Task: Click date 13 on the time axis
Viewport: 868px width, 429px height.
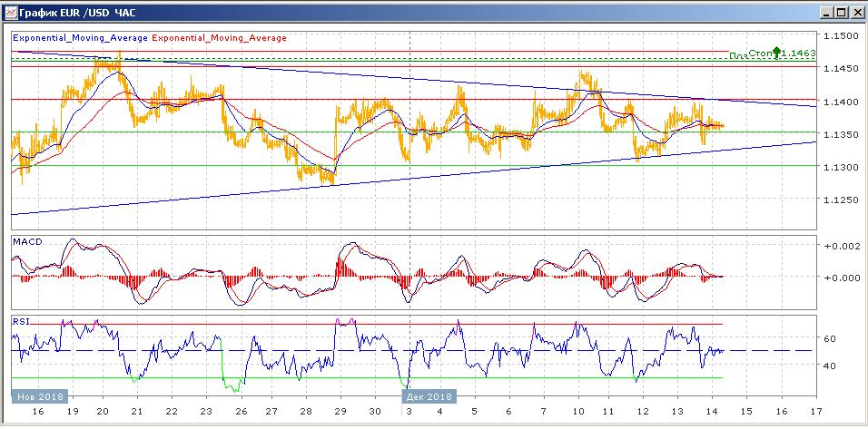Action: [677, 412]
